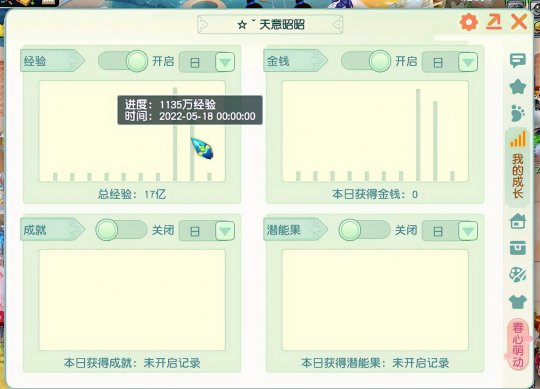Open the pink 春心萌动 tab
Image resolution: width=540 pixels, height=389 pixels.
click(518, 344)
